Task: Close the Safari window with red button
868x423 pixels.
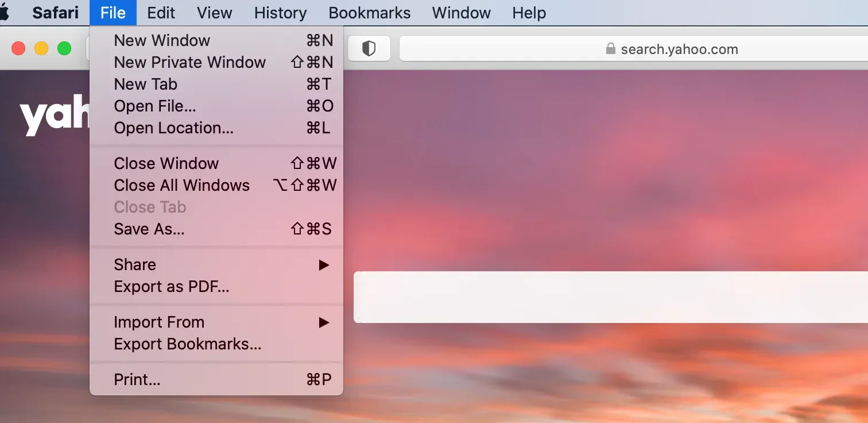Action: point(18,49)
